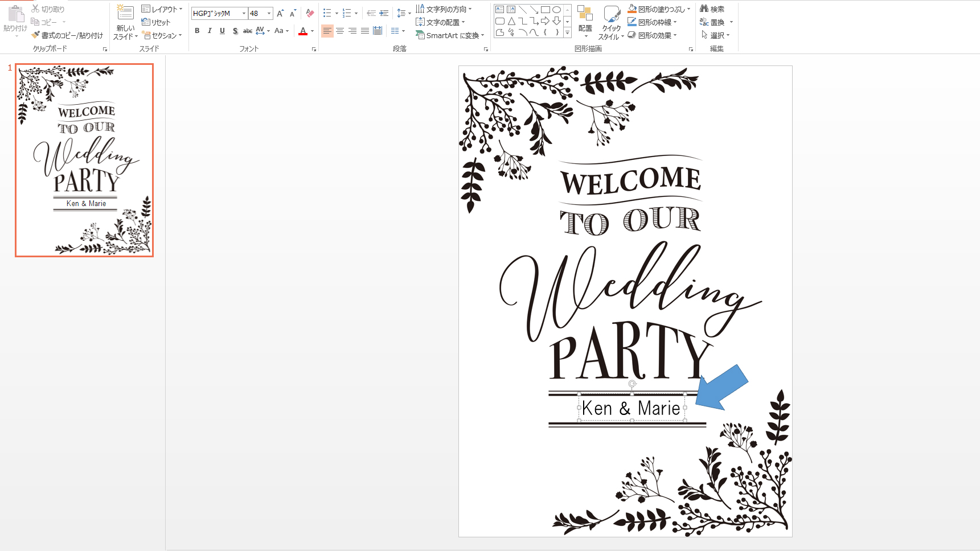Select the right arrow block shape
Image resolution: width=980 pixels, height=551 pixels.
(545, 21)
